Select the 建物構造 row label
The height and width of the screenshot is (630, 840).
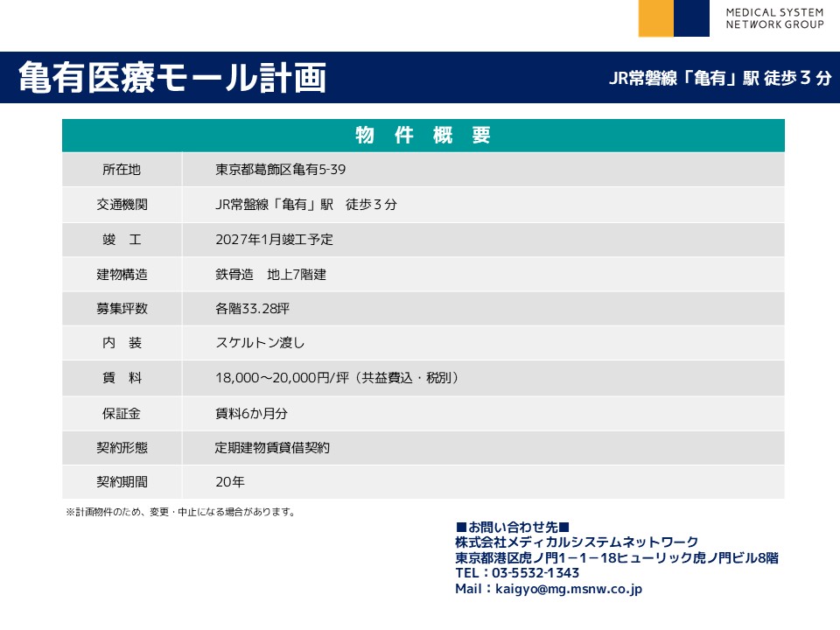122,274
